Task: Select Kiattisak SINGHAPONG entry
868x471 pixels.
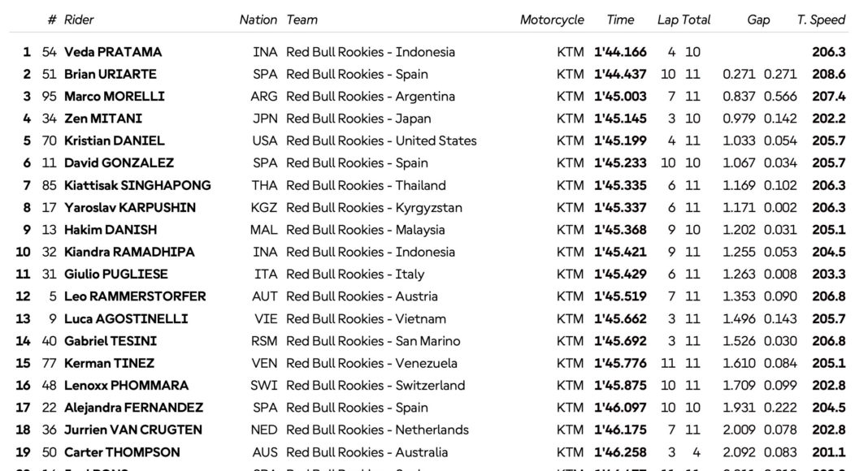Action: 137,185
